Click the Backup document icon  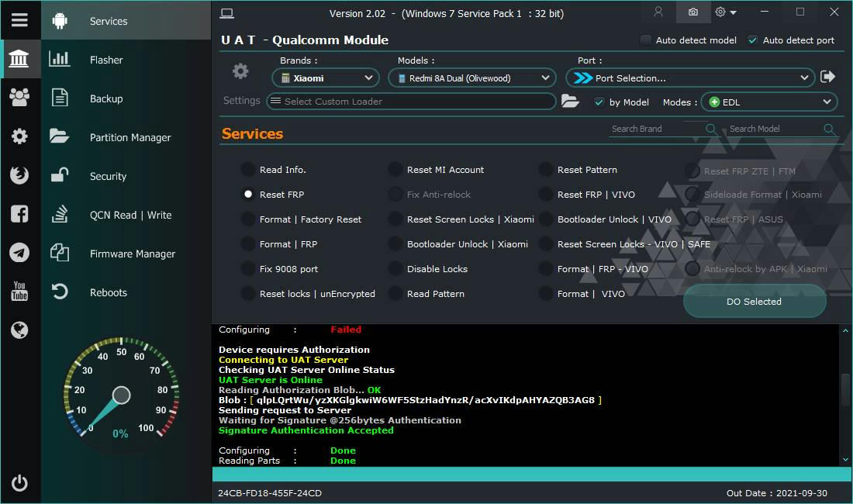(x=59, y=98)
